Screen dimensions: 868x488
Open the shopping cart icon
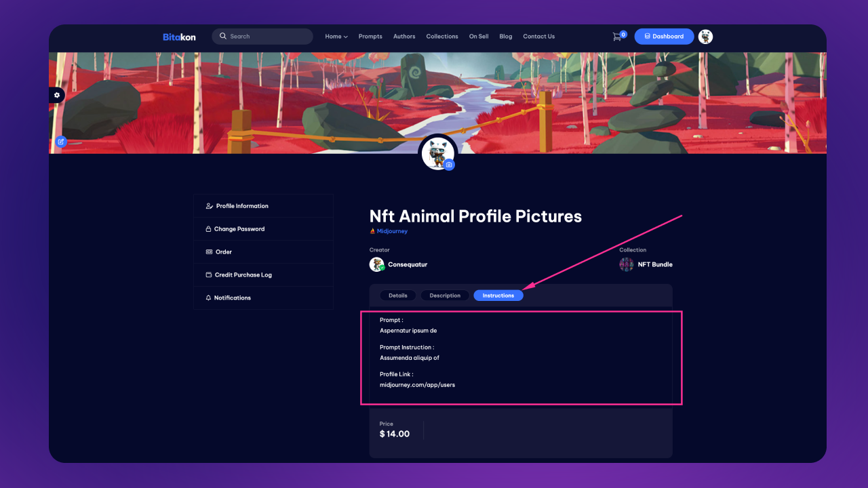point(617,37)
